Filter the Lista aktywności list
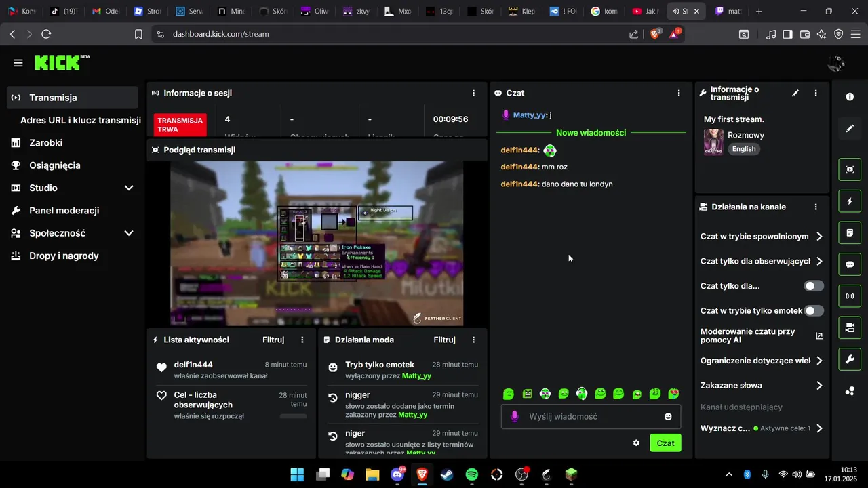The image size is (868, 488). pyautogui.click(x=273, y=340)
